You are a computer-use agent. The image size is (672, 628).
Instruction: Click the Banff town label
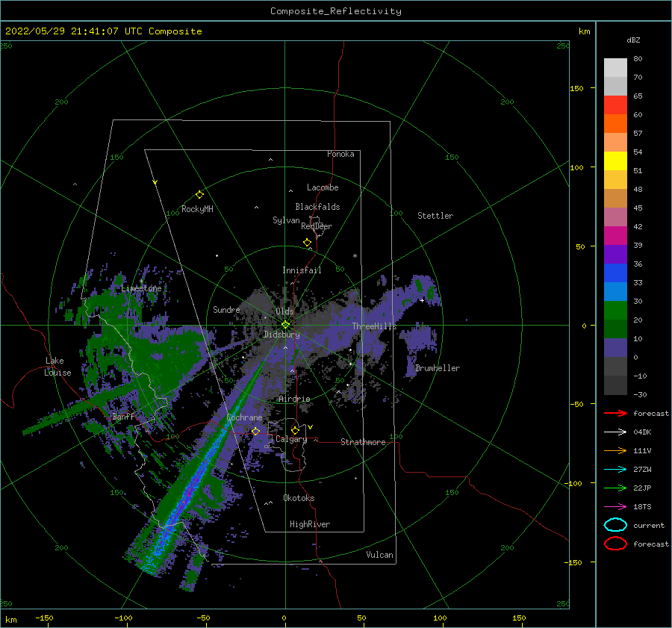coord(123,416)
